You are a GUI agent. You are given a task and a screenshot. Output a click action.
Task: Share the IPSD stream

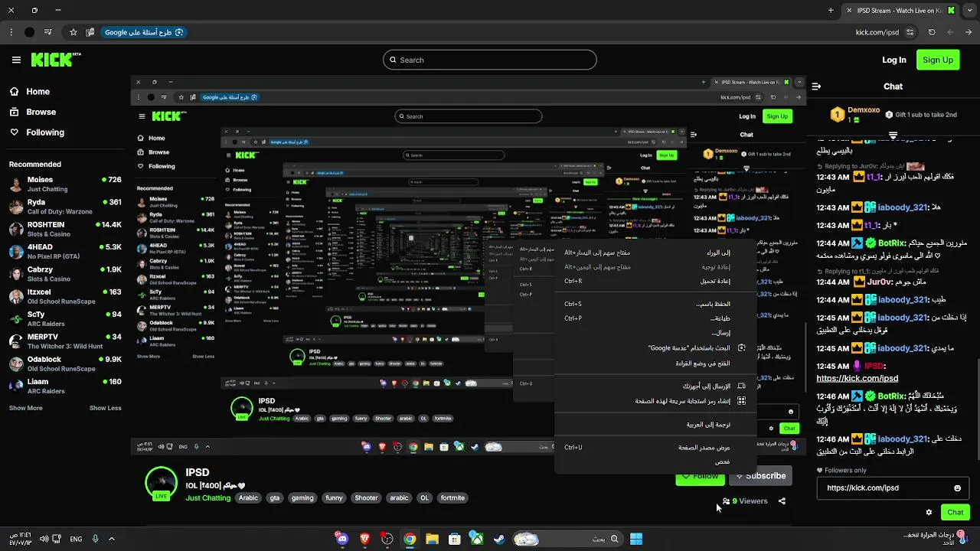(782, 501)
